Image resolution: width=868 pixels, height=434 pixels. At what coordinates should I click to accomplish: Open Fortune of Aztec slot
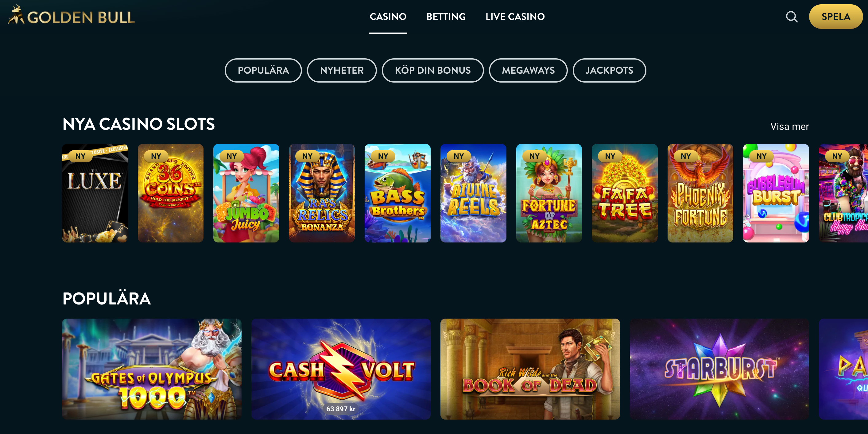(x=549, y=193)
